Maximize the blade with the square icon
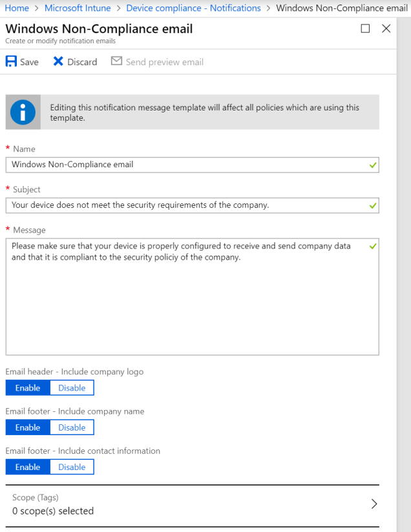 point(365,28)
